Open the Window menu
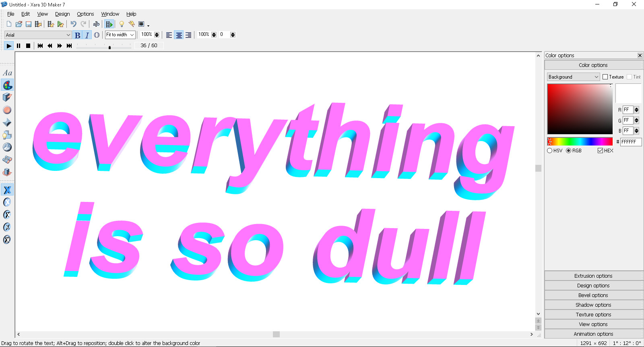This screenshot has width=644, height=347. click(x=110, y=14)
